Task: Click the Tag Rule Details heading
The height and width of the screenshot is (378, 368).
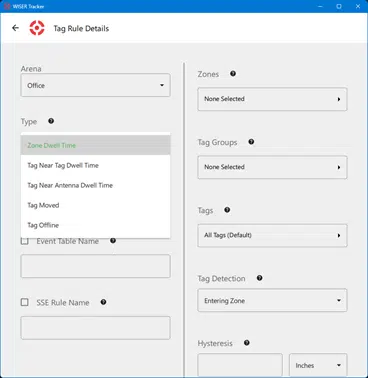Action: click(x=81, y=28)
